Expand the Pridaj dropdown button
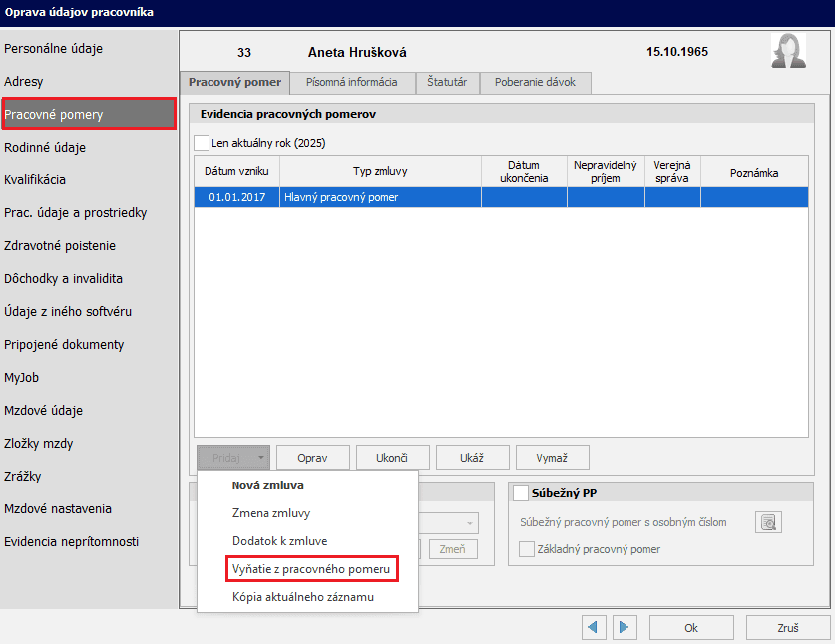Viewport: 835px width, 644px height. (x=233, y=457)
